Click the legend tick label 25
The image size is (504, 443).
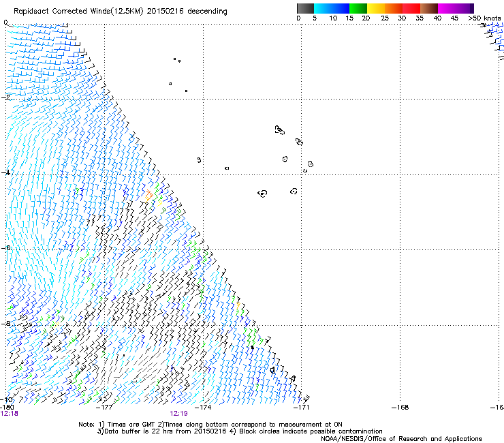(x=385, y=18)
